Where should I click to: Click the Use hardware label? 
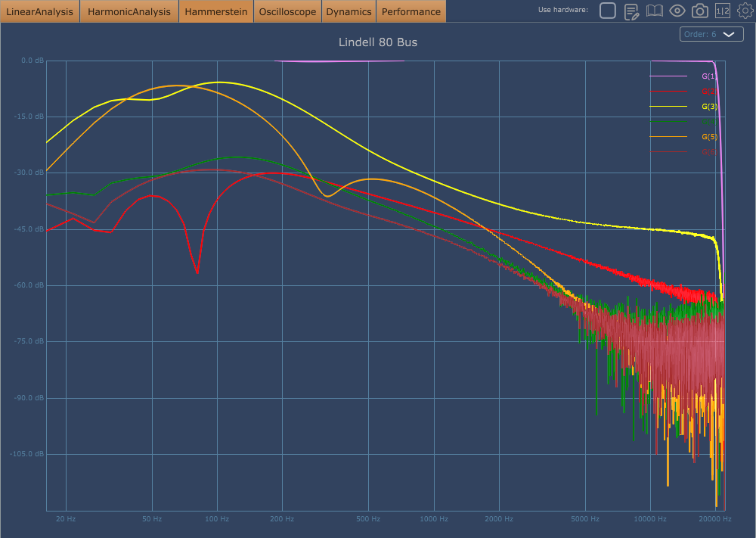coord(563,10)
